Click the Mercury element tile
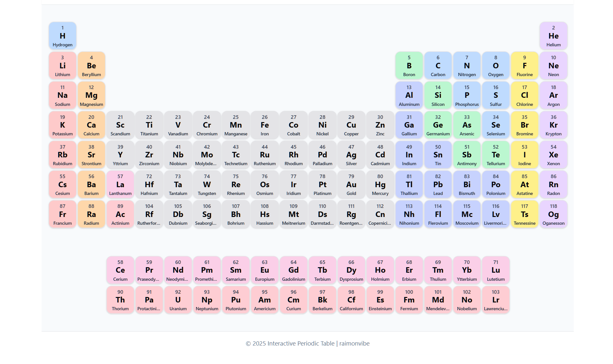This screenshot has width=613, height=364. (380, 185)
